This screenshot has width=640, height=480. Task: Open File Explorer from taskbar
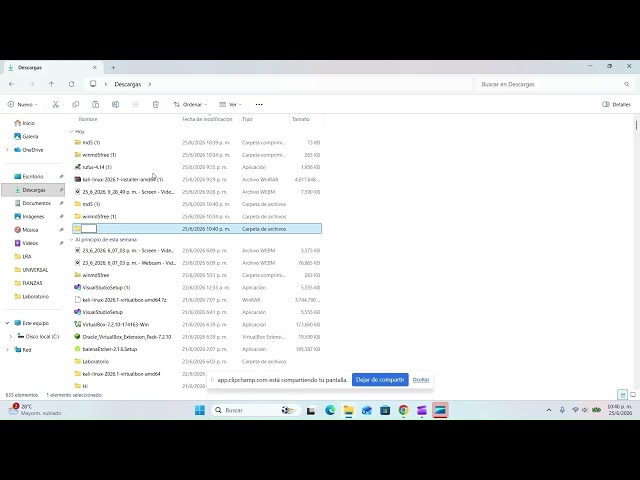pos(349,410)
